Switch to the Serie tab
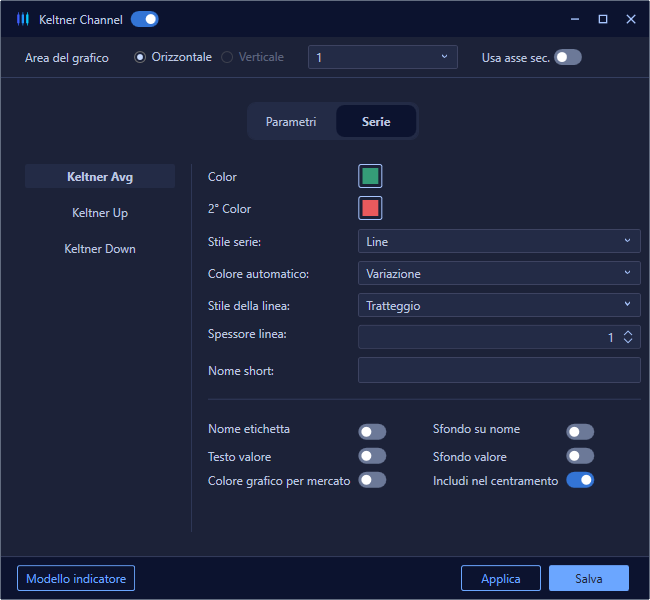This screenshot has height=600, width=650. [376, 121]
